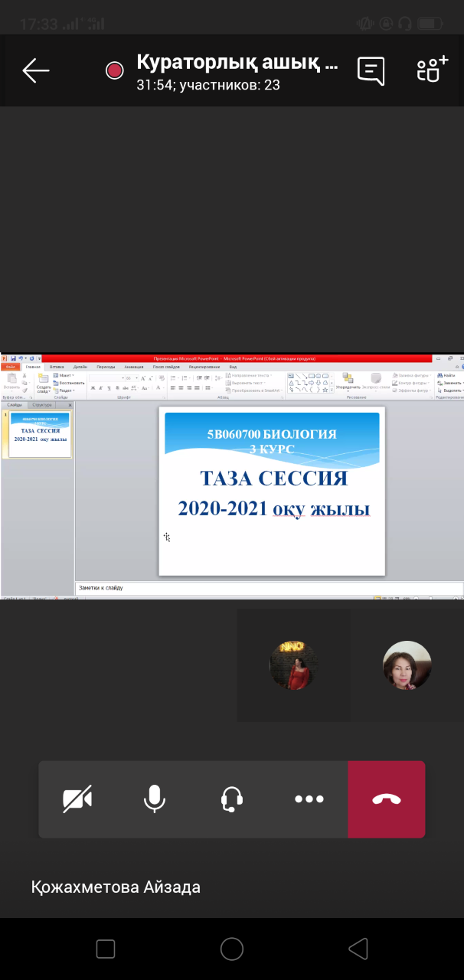Mute the microphone
The image size is (464, 980).
(155, 799)
